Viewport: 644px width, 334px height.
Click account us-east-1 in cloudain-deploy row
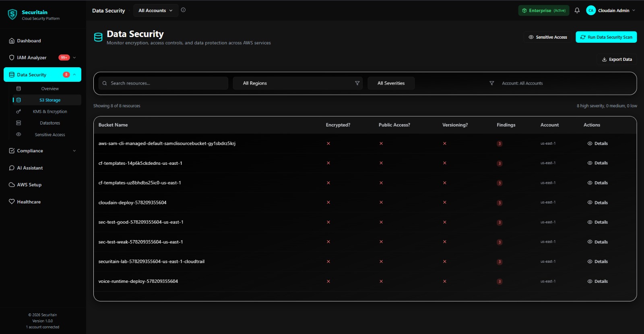(548, 202)
